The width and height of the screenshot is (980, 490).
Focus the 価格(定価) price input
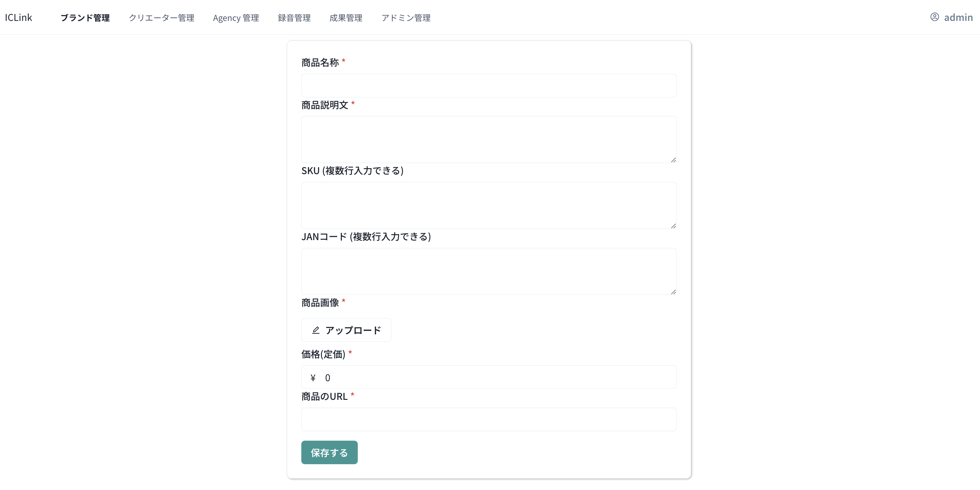(489, 377)
